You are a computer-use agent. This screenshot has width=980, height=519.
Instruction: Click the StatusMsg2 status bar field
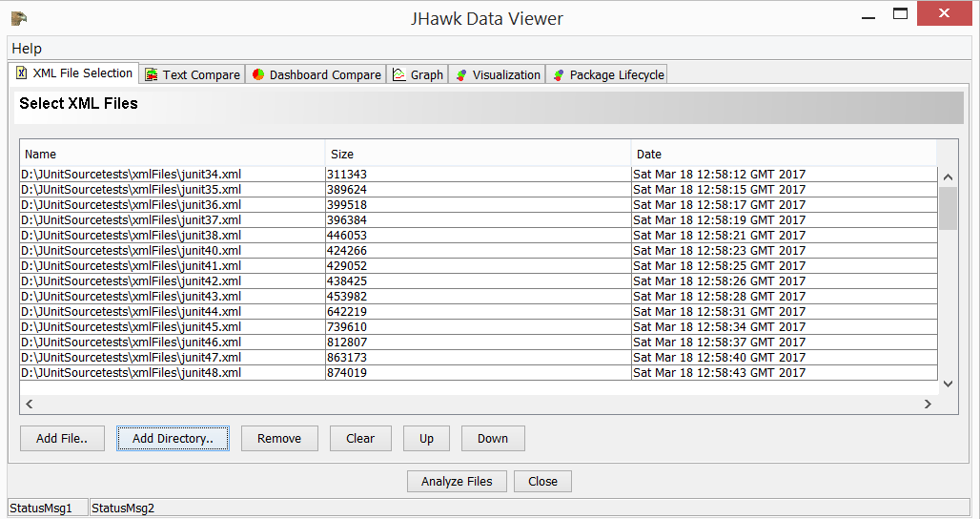pyautogui.click(x=530, y=508)
